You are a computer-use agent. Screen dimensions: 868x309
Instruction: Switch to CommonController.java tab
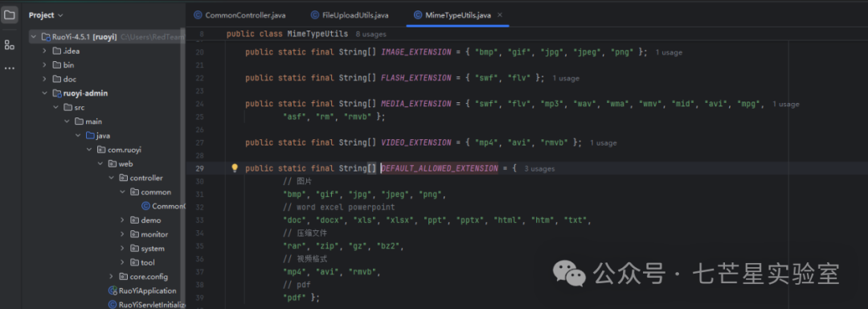click(x=240, y=15)
